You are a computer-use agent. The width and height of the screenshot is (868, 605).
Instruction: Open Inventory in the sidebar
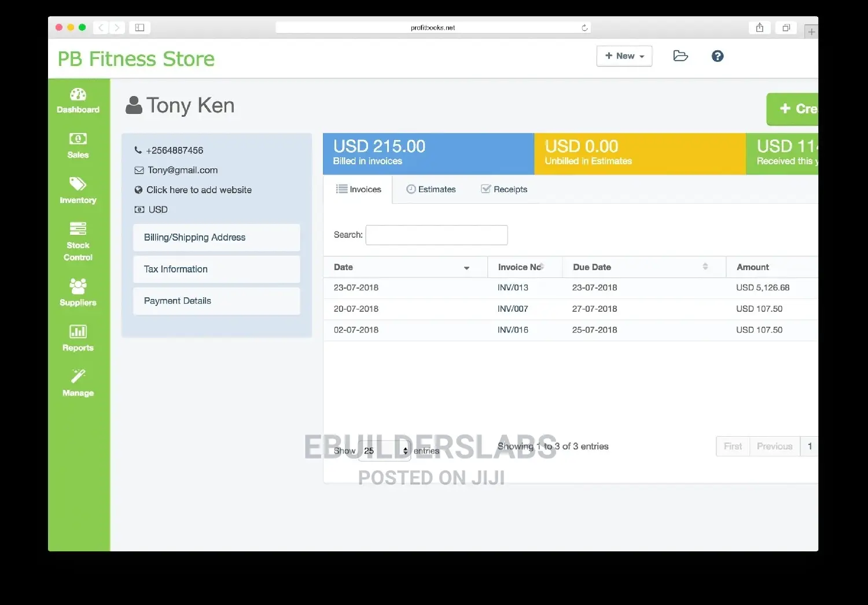point(78,191)
